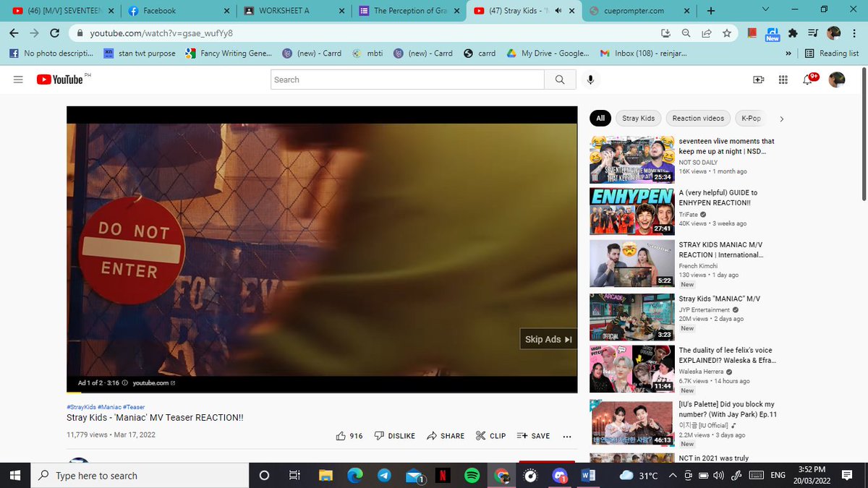Open a new browser tab
The width and height of the screenshot is (868, 488).
[711, 11]
